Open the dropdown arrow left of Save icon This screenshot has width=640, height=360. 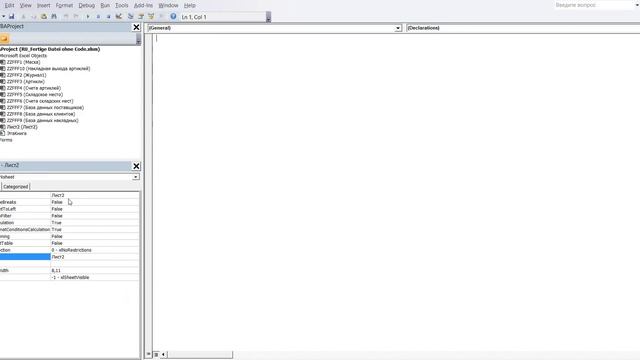(3, 17)
